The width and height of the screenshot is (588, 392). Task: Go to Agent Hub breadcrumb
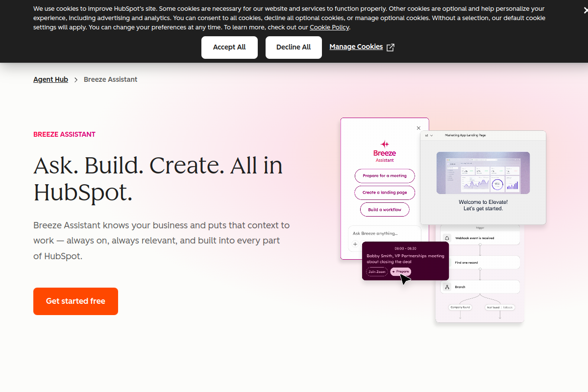pyautogui.click(x=50, y=79)
